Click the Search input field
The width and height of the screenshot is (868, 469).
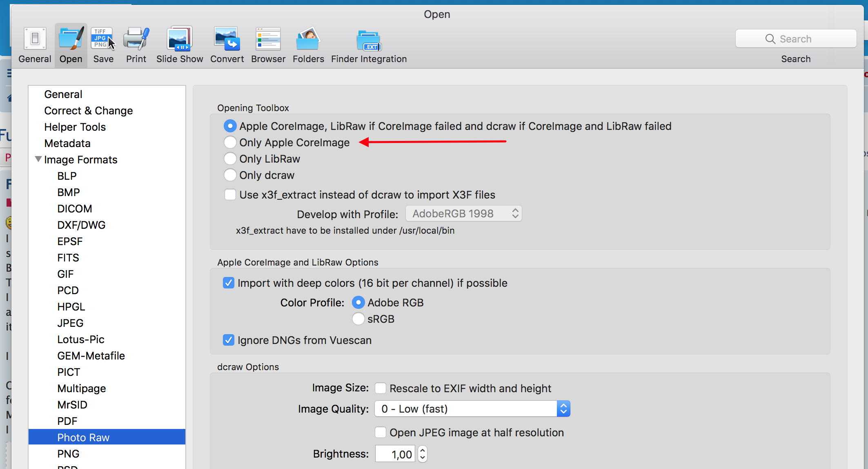pos(796,39)
